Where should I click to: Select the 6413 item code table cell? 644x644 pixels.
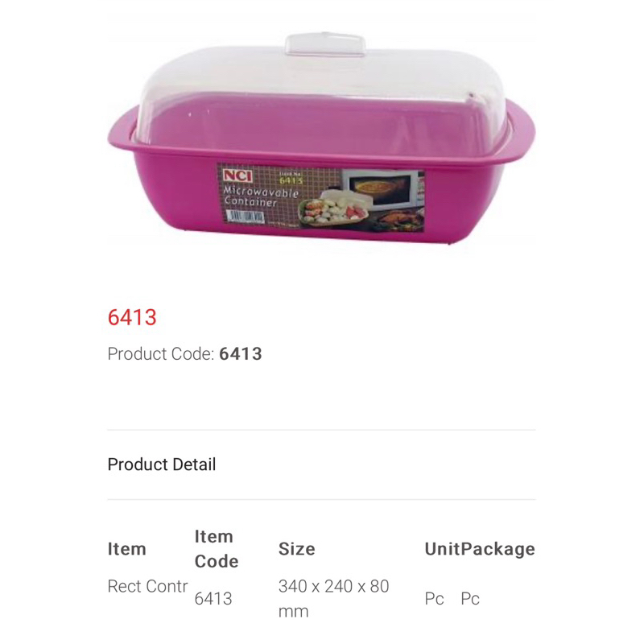(x=213, y=599)
